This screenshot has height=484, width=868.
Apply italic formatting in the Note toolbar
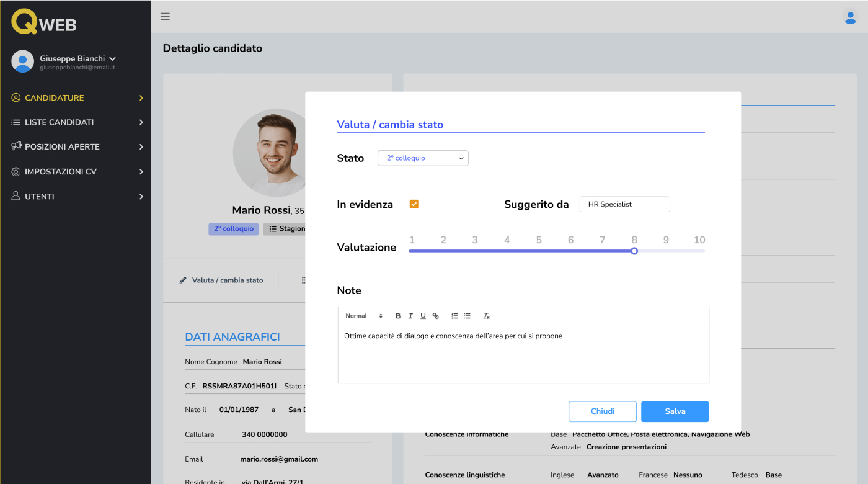[x=410, y=316]
